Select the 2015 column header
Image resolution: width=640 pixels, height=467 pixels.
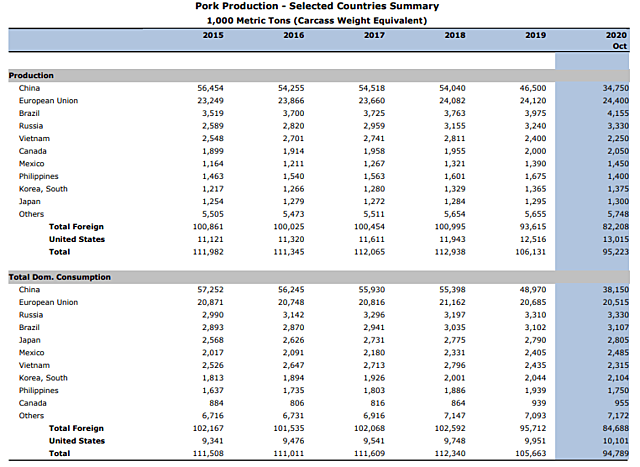tap(213, 35)
